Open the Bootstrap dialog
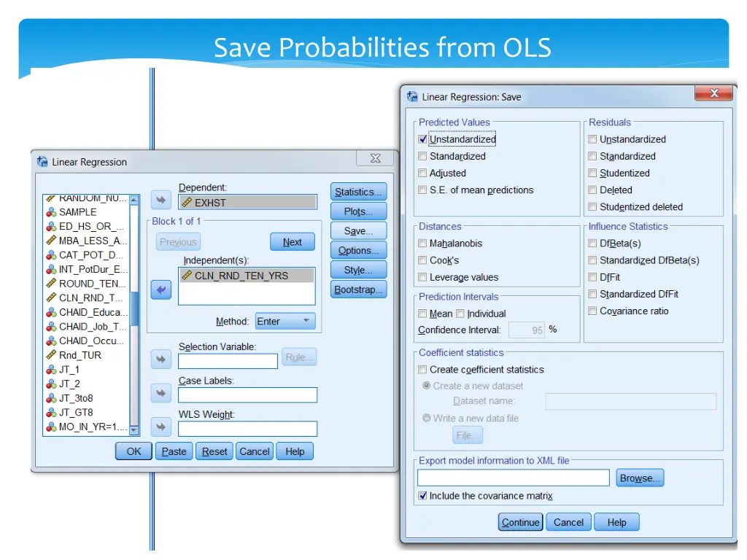747x560 pixels. click(358, 289)
